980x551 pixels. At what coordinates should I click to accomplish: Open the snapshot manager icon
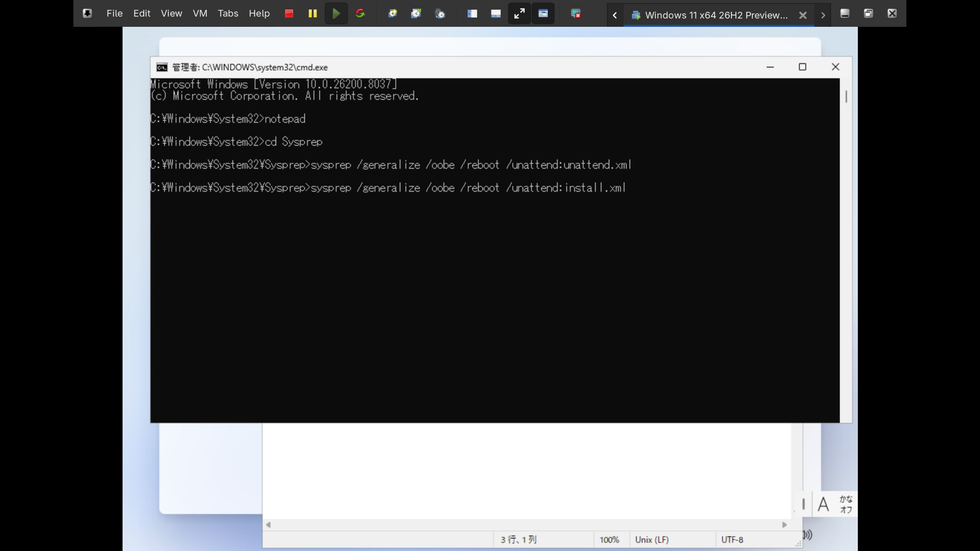pos(440,13)
